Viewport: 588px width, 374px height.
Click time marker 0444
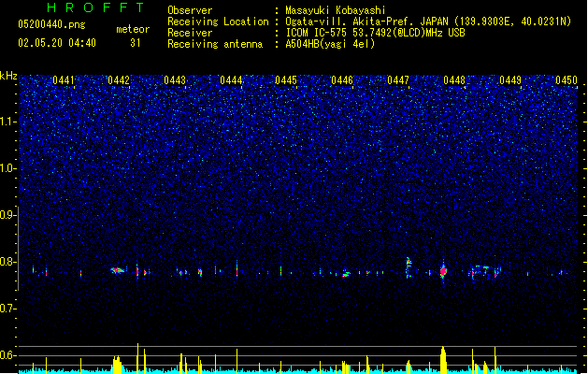tap(231, 80)
